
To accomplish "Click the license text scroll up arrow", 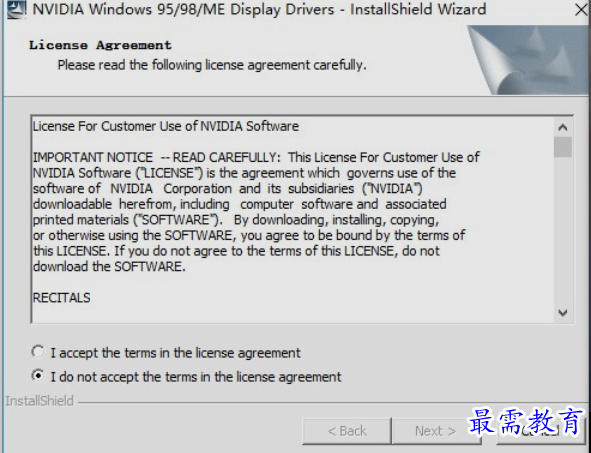I will pos(563,127).
